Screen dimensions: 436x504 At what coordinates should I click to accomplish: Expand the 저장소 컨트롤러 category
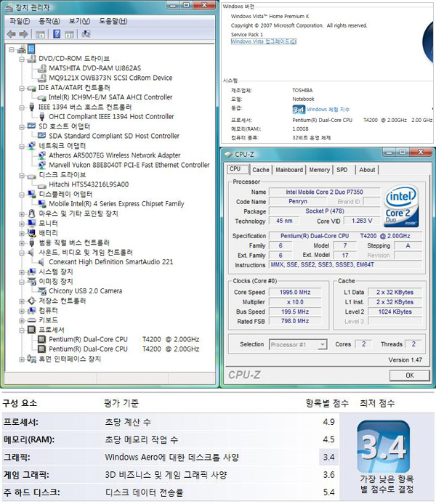coord(22,301)
